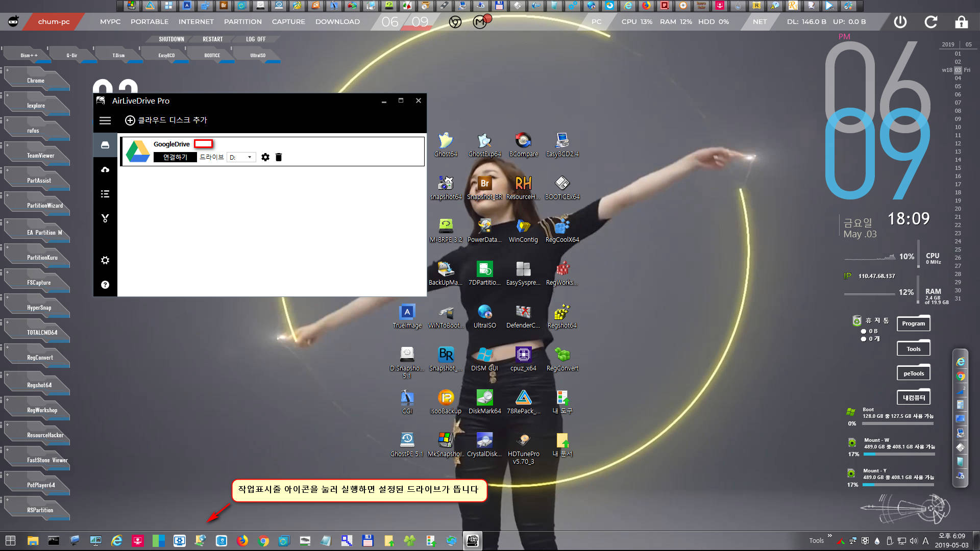
Task: Click the Tools widget button
Action: pyautogui.click(x=914, y=349)
